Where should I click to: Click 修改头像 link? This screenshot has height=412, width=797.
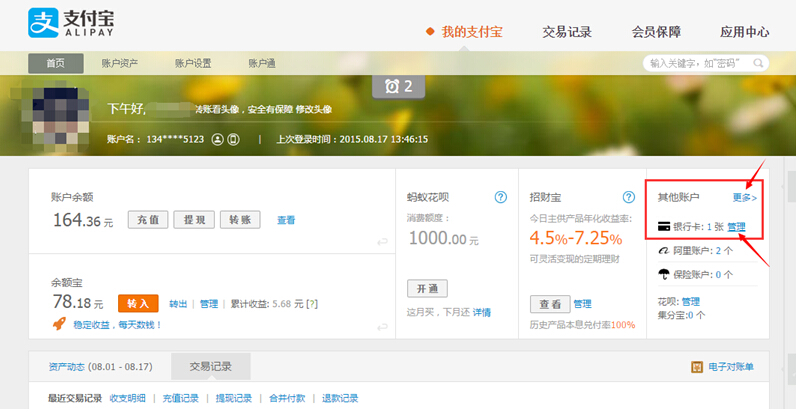tap(314, 109)
